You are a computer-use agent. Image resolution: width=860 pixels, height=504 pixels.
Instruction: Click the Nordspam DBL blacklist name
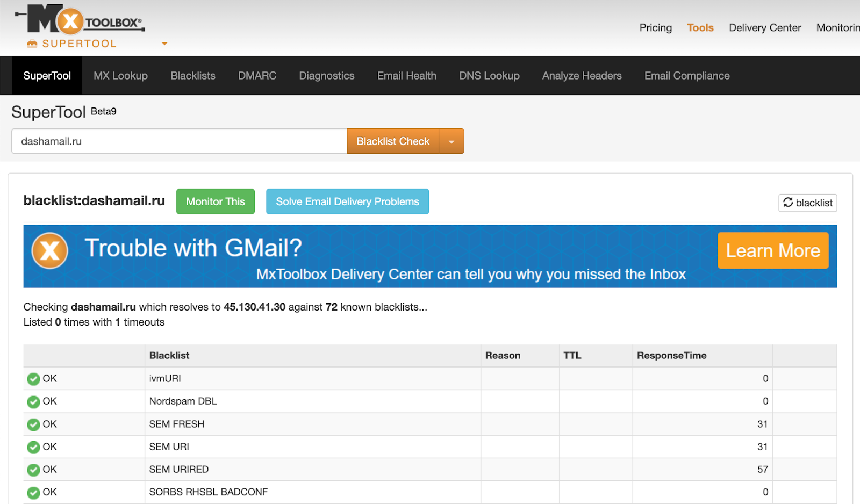pyautogui.click(x=183, y=401)
